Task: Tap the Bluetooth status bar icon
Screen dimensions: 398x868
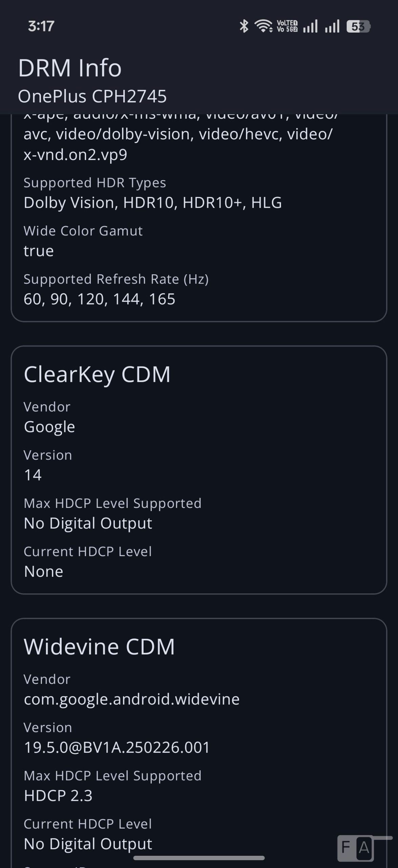Action: [244, 26]
